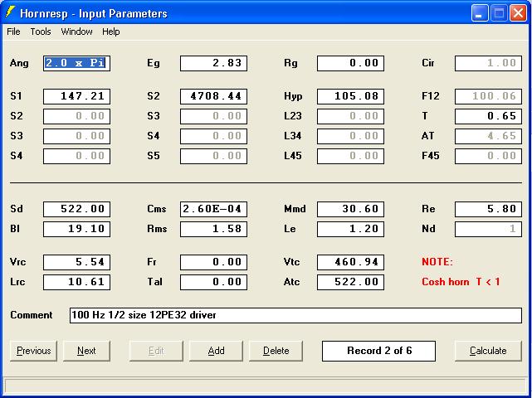The width and height of the screenshot is (532, 398).
Task: Click the Rms field showing 1.58
Action: tap(214, 229)
